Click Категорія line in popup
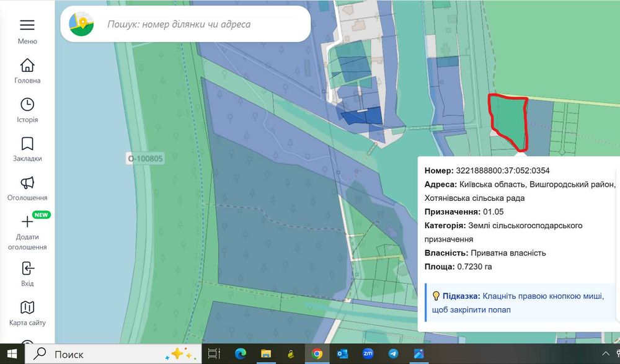 (x=503, y=233)
